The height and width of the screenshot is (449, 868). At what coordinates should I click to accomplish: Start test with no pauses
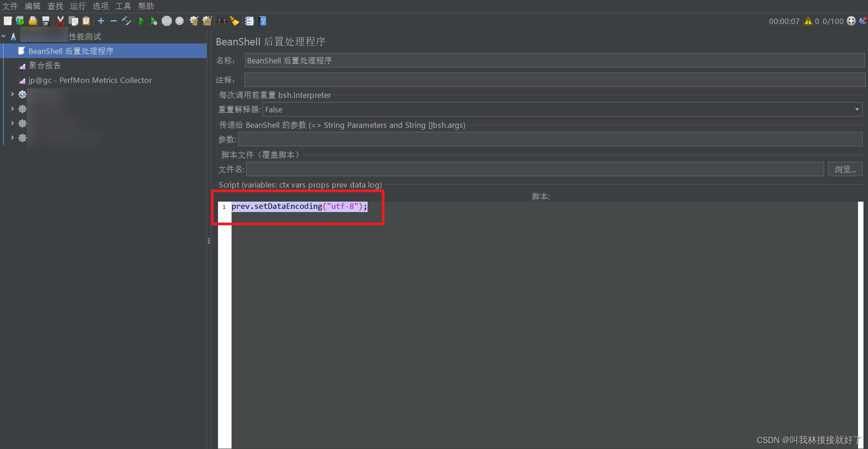coord(154,21)
